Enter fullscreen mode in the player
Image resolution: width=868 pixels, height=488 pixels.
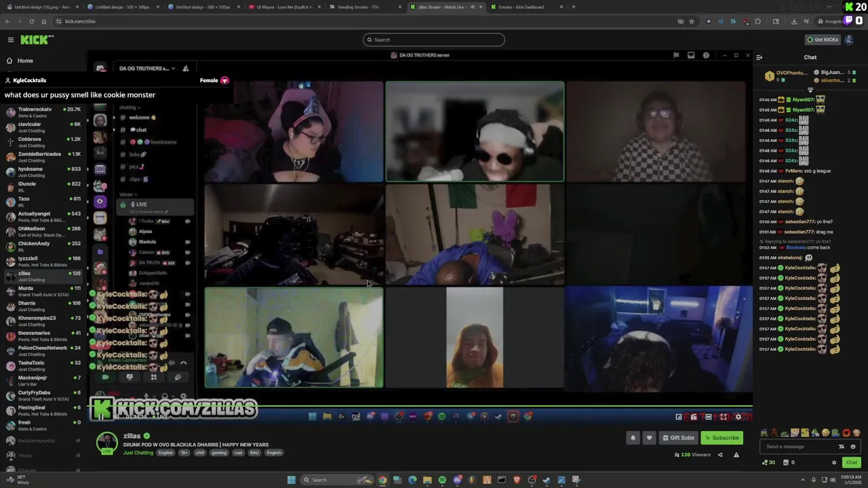pyautogui.click(x=724, y=417)
